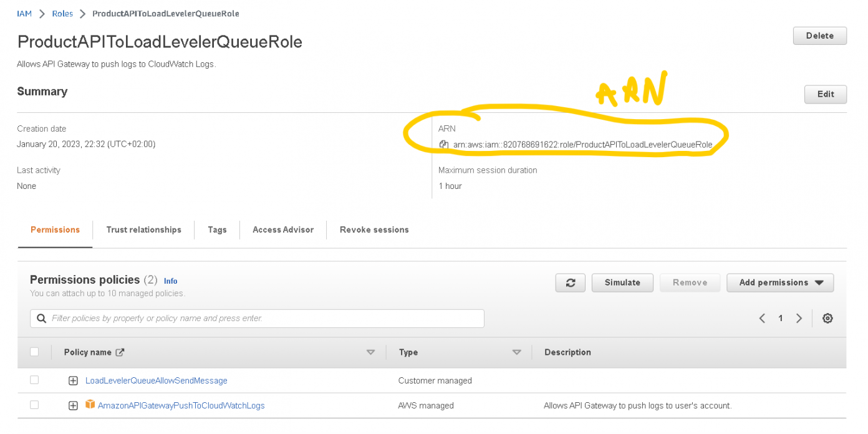
Task: Open the Type column sort dropdown
Action: tap(517, 352)
